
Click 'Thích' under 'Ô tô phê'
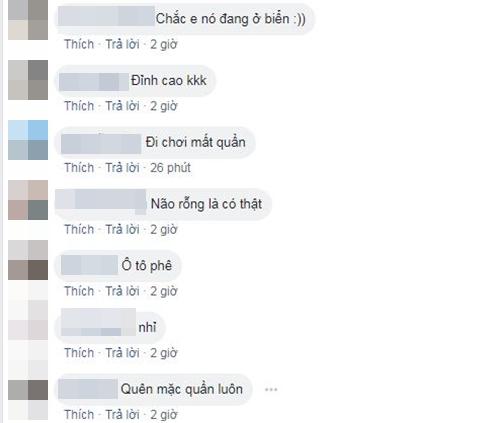click(79, 291)
